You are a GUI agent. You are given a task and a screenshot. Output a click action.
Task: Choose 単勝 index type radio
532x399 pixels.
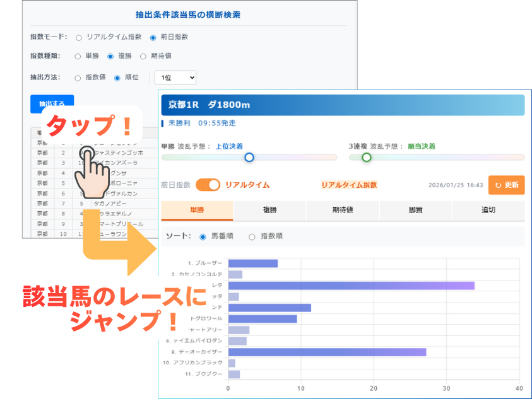click(x=78, y=56)
